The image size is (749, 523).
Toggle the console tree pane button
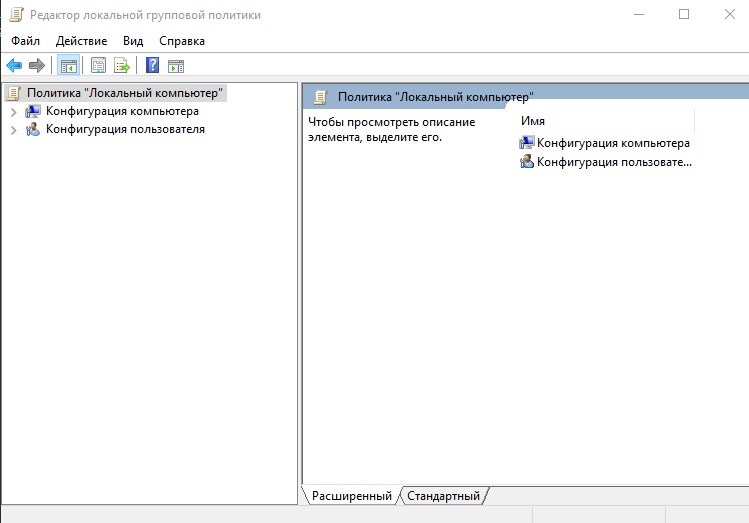tap(68, 65)
